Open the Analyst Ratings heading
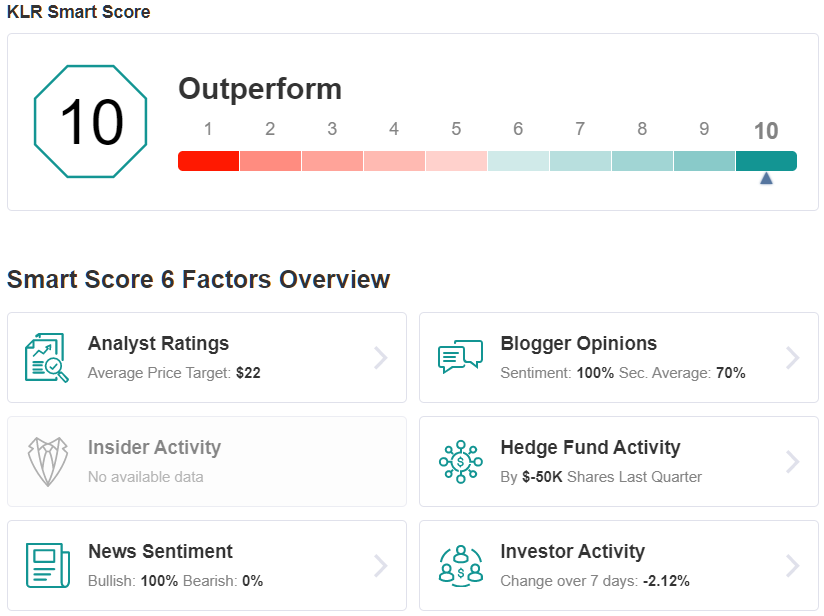The height and width of the screenshot is (616, 824). pos(158,343)
